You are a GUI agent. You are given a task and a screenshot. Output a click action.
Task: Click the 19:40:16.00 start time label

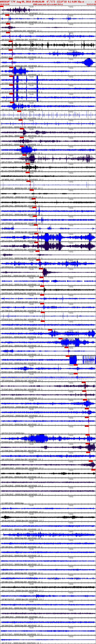click(5, 4)
